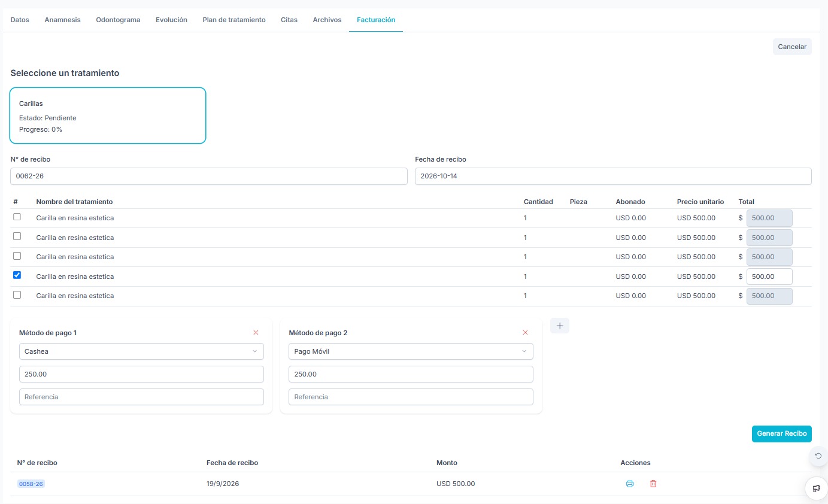Image resolution: width=828 pixels, height=504 pixels.
Task: Click the circular undo arrow icon
Action: tap(818, 456)
